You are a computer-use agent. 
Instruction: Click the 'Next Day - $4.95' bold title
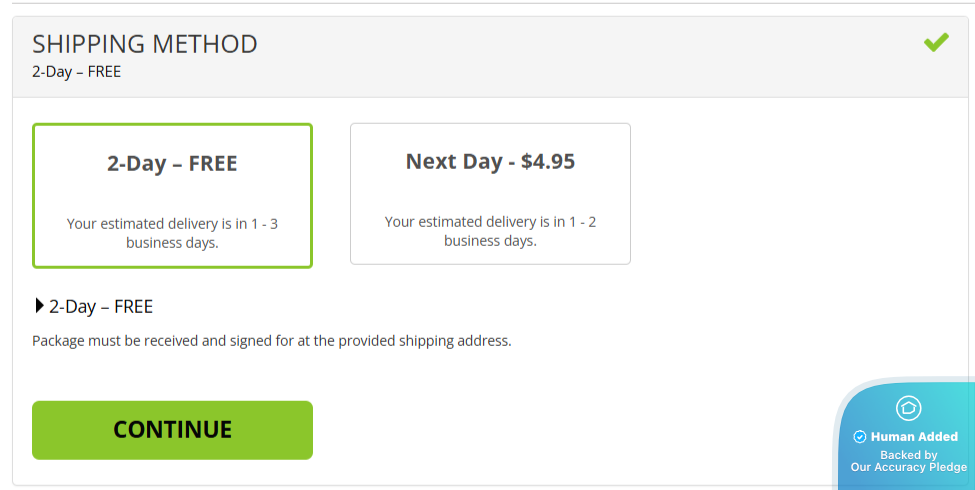[x=490, y=161]
